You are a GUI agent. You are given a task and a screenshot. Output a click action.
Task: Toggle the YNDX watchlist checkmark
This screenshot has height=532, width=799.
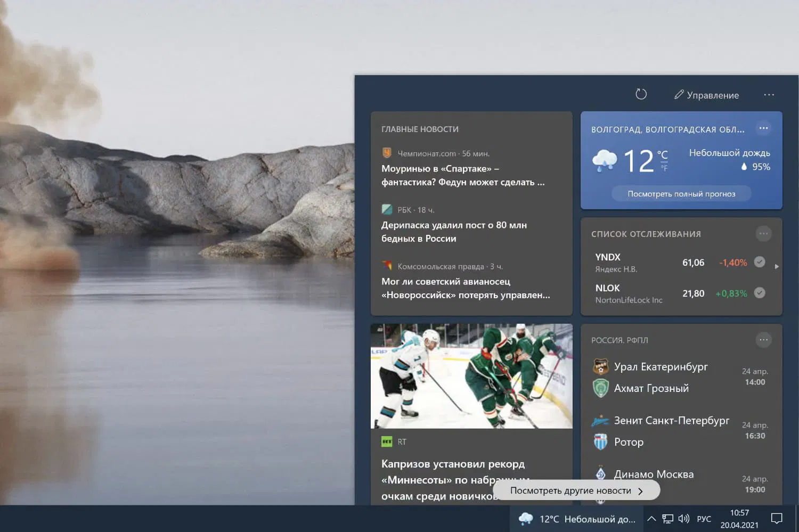click(760, 262)
